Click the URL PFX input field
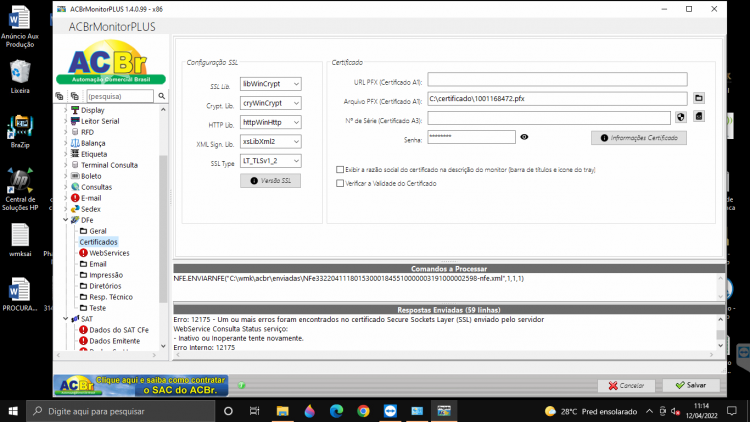The image size is (750, 422). 557,79
